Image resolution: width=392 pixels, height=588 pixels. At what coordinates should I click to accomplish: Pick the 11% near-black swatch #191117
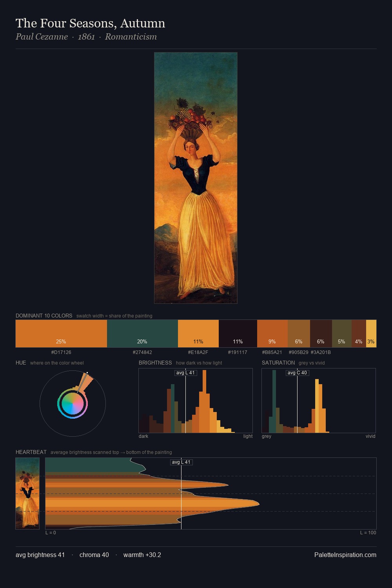(238, 334)
